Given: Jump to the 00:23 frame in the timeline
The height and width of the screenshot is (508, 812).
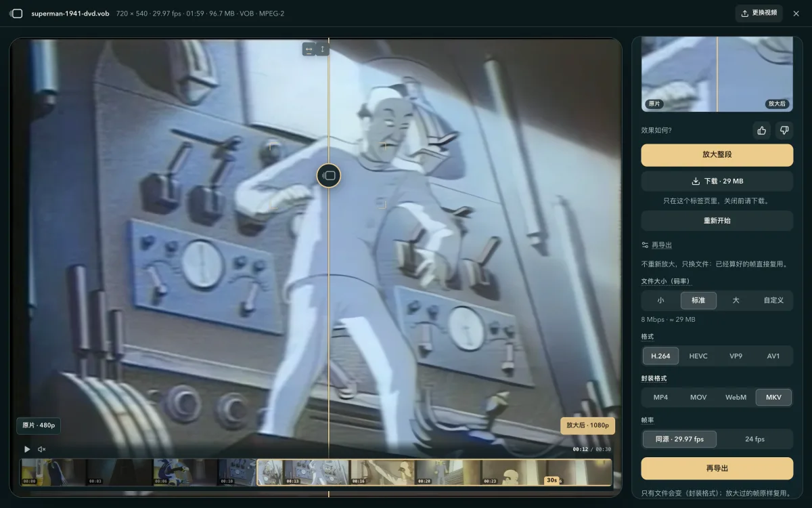Looking at the screenshot, I should pos(514,472).
